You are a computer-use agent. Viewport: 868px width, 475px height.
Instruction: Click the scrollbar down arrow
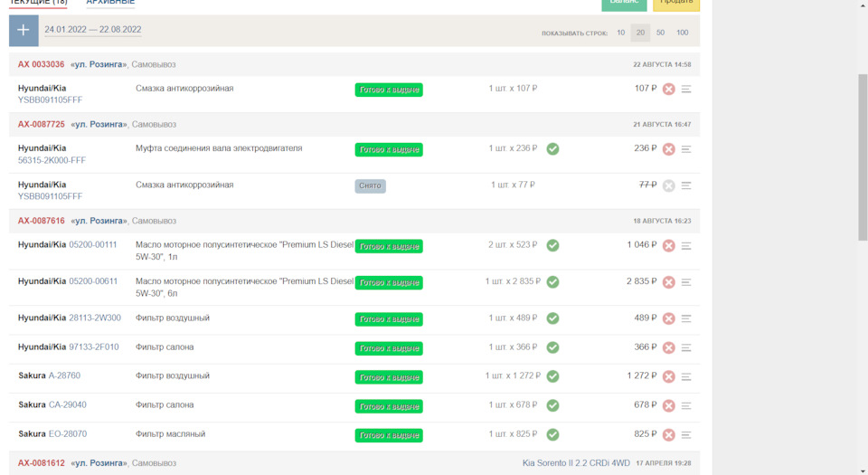863,471
